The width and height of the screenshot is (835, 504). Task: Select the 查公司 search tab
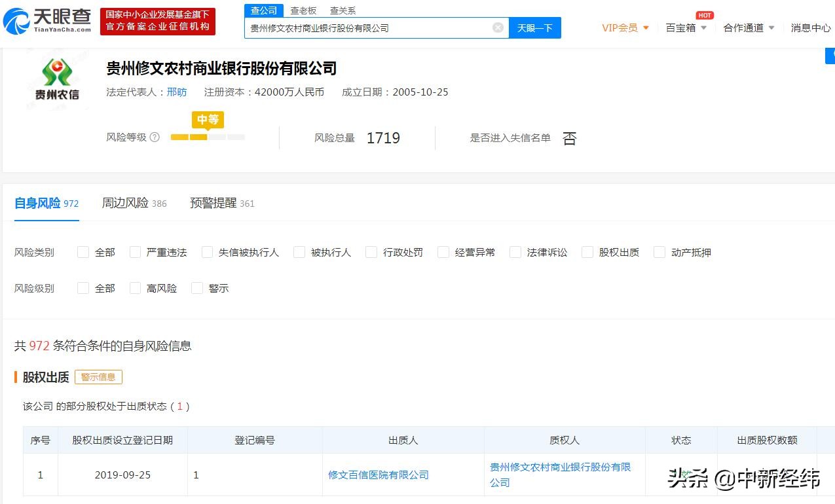click(264, 10)
